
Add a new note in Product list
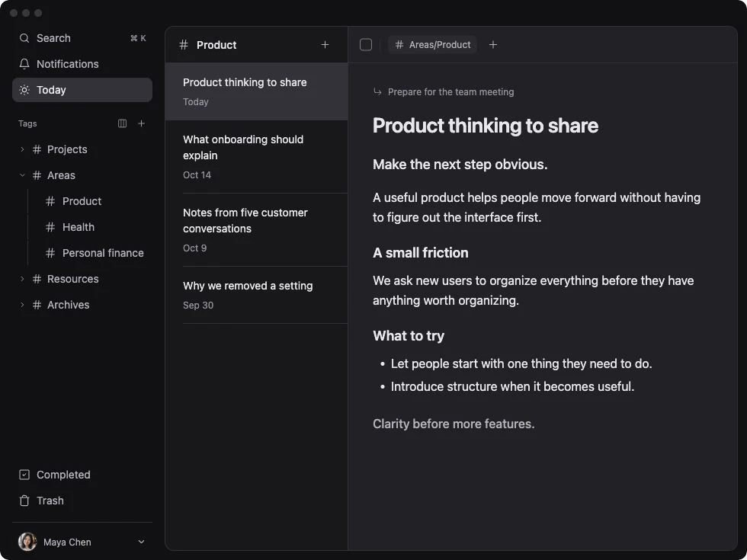tap(325, 45)
